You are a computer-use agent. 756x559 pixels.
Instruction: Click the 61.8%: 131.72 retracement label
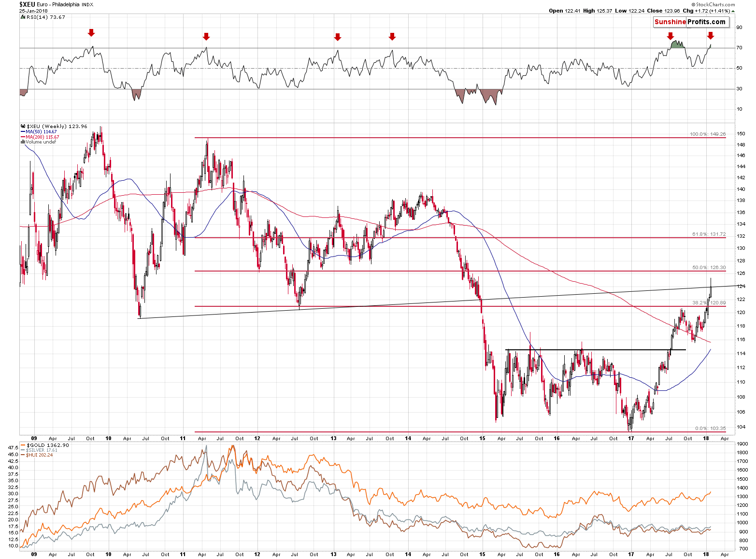tap(709, 234)
